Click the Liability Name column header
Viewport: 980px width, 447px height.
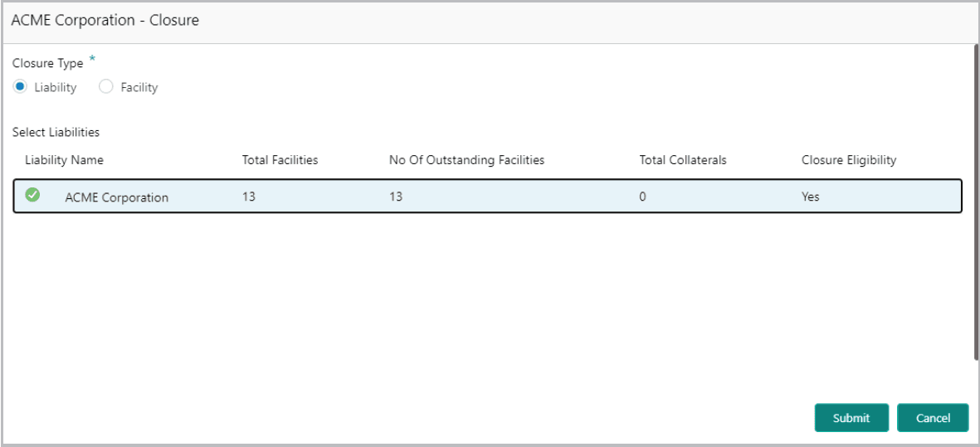pyautogui.click(x=65, y=160)
